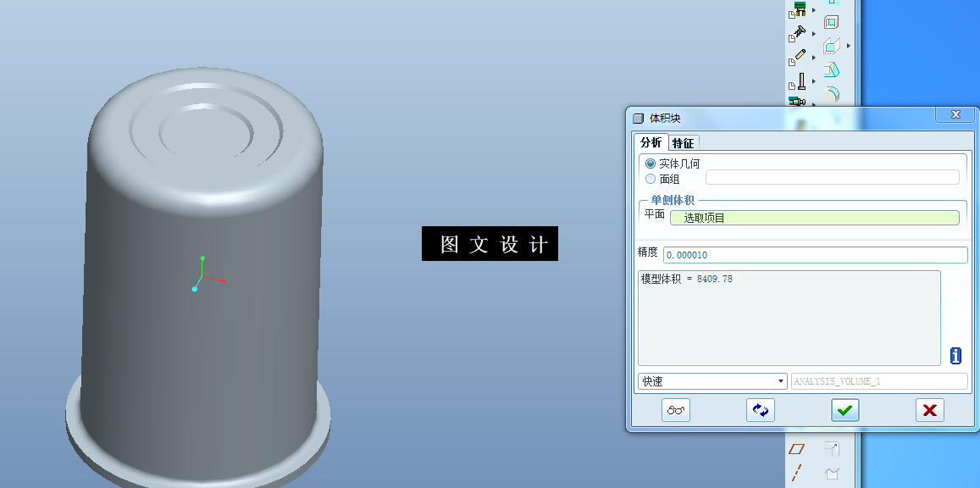Click the cooling fitting icon
Image resolution: width=980 pixels, height=488 pixels.
coord(797,101)
